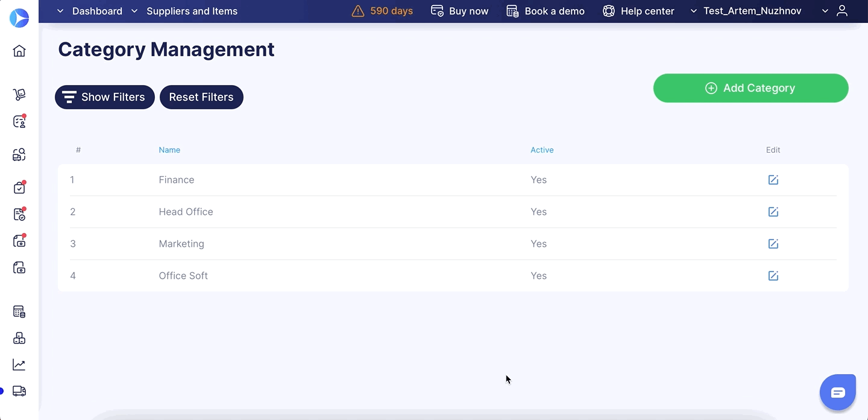
Task: Click the Category Management heading
Action: pyautogui.click(x=166, y=49)
